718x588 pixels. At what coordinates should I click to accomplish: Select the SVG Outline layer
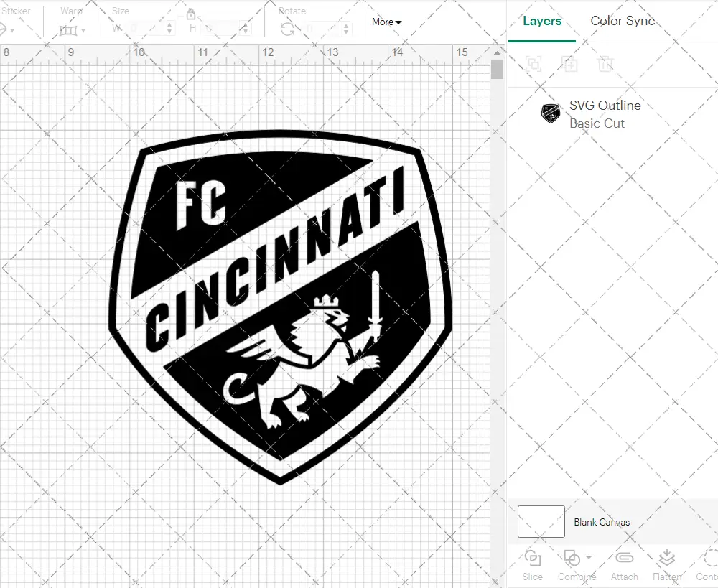(x=605, y=106)
